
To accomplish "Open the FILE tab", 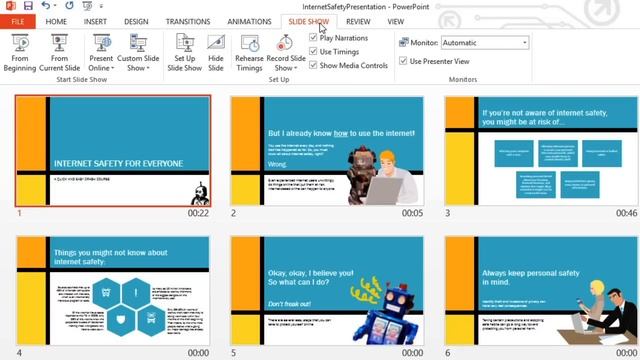I will tap(18, 22).
